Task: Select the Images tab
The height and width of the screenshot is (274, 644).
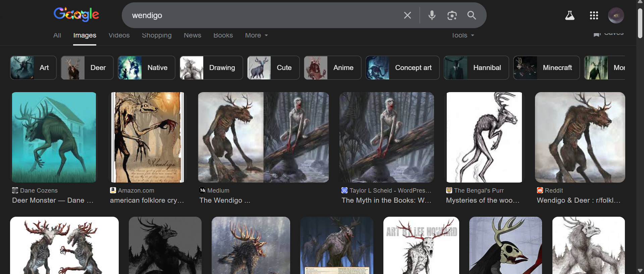Action: coord(85,35)
